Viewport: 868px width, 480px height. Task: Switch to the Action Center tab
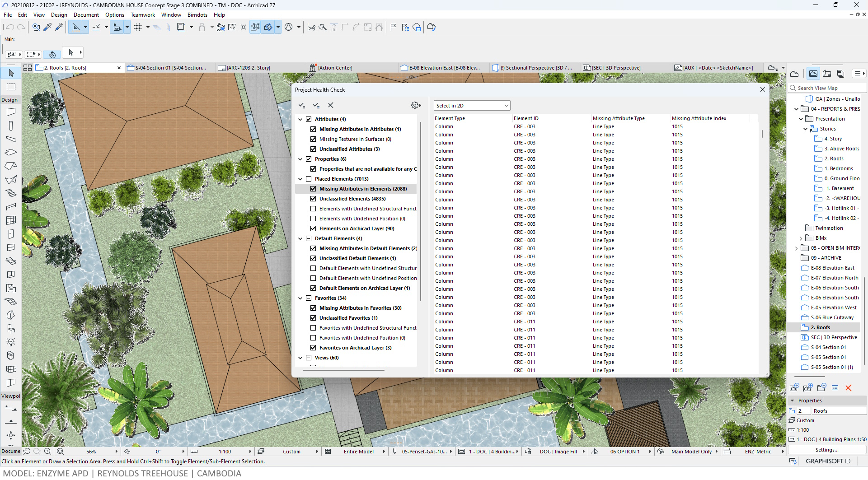(335, 68)
